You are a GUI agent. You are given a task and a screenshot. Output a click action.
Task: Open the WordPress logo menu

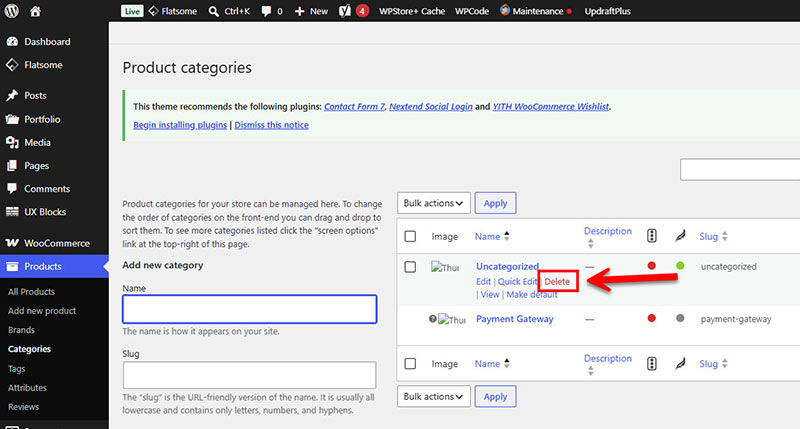(11, 11)
